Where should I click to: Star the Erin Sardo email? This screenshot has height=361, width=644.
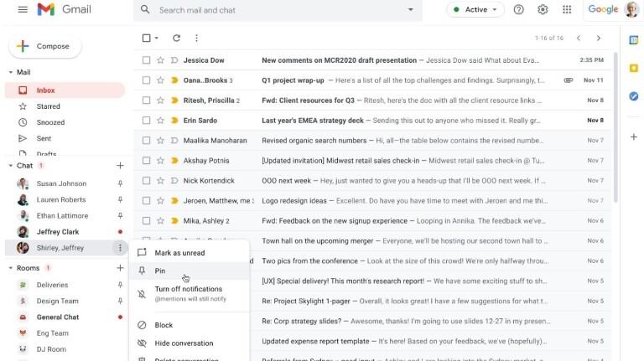(x=161, y=121)
